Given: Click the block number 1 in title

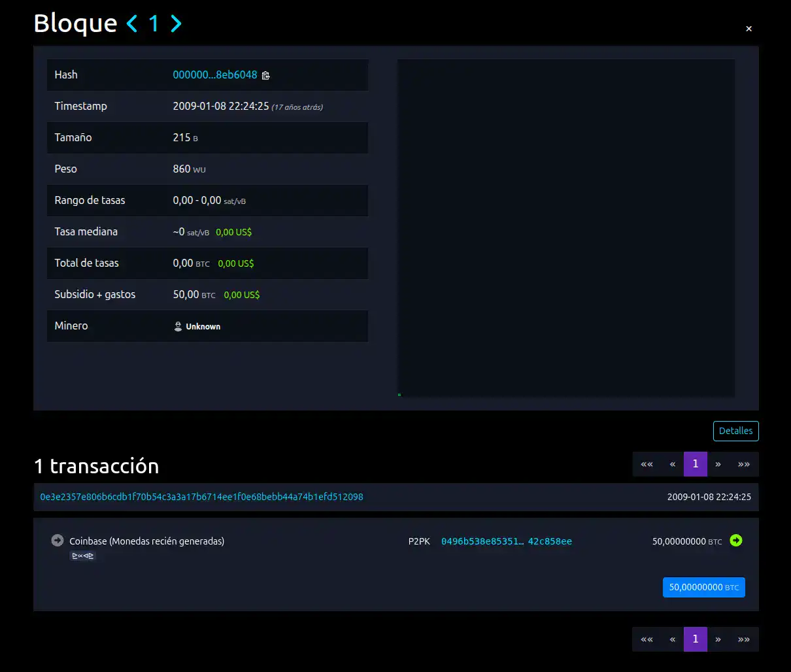Looking at the screenshot, I should coord(154,24).
